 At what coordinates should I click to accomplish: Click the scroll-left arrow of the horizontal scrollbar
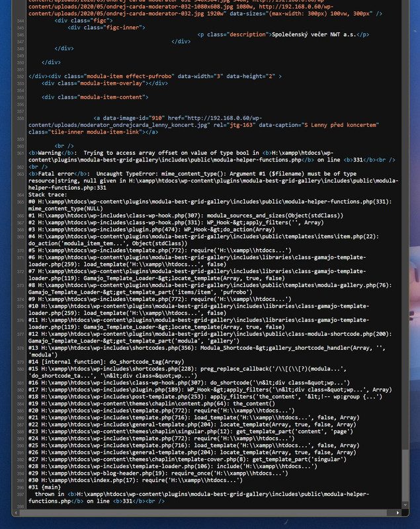pyautogui.click(x=16, y=513)
